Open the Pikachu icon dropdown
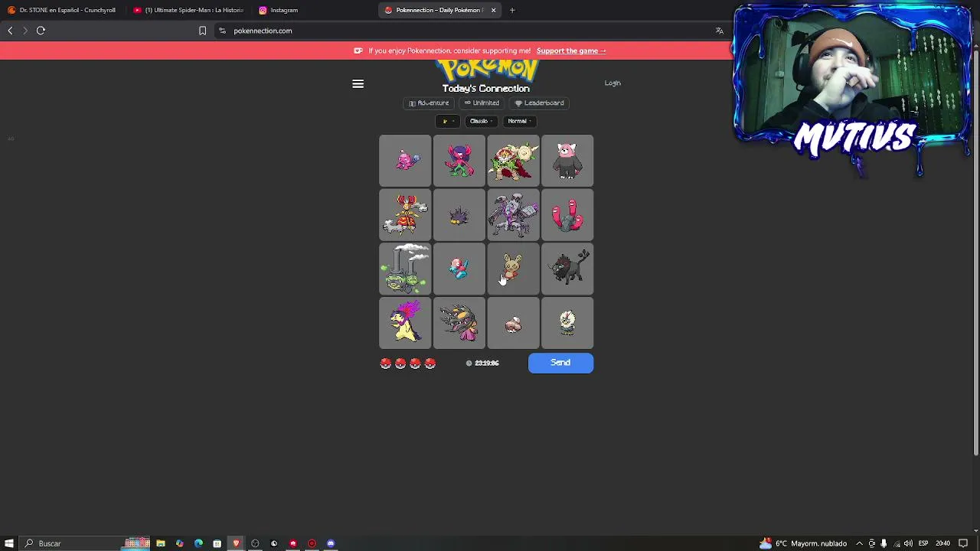Viewport: 980px width, 551px height. tap(447, 121)
